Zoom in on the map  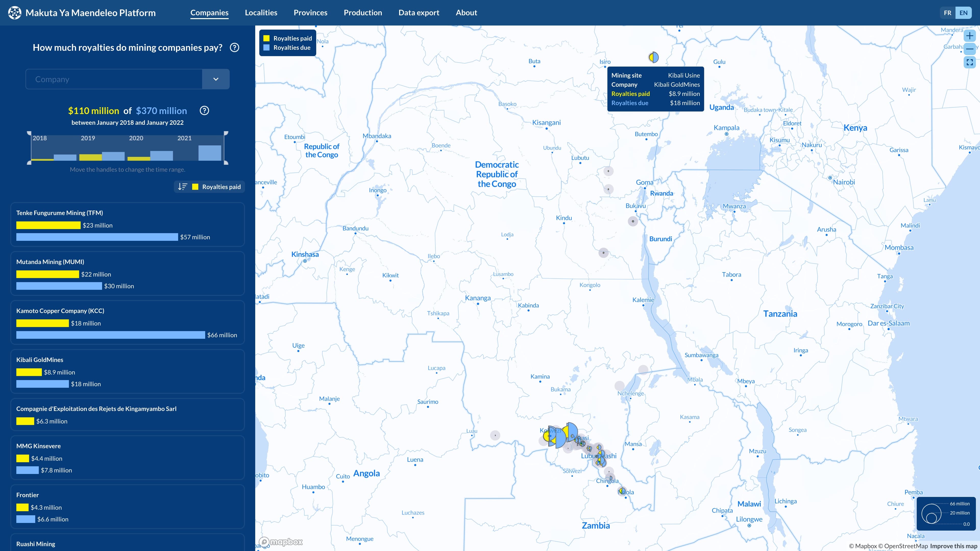[970, 36]
